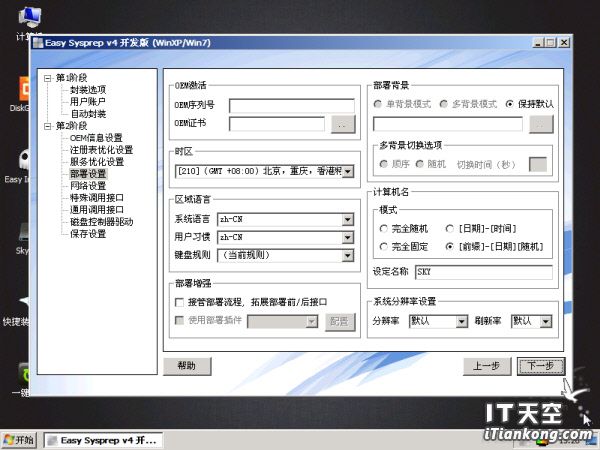Click the 上一步 button
The height and width of the screenshot is (450, 600).
pos(487,366)
